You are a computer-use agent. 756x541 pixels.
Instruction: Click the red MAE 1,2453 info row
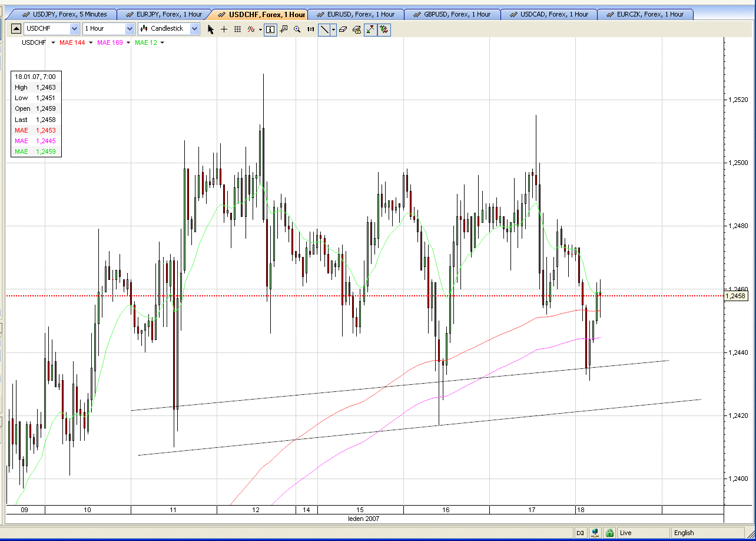(x=36, y=130)
